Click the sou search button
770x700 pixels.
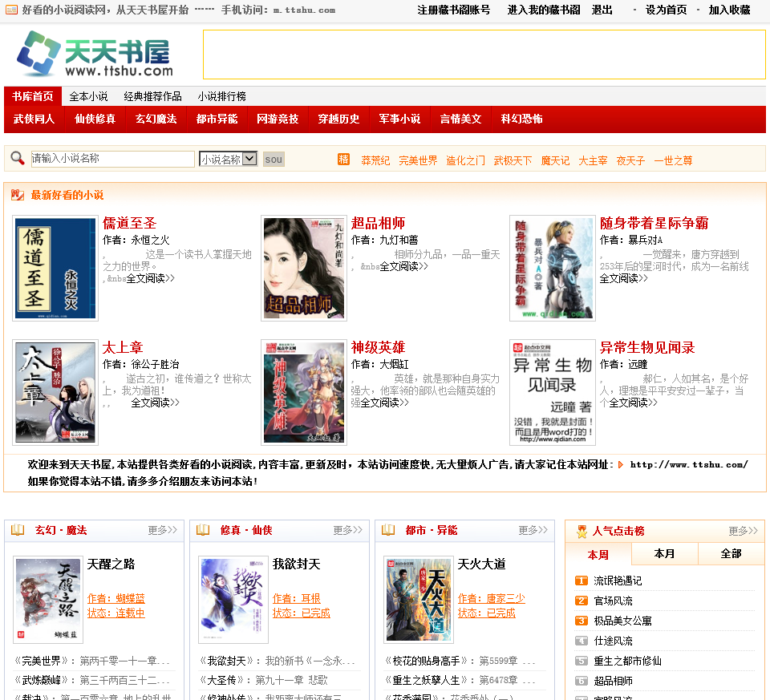pos(274,159)
